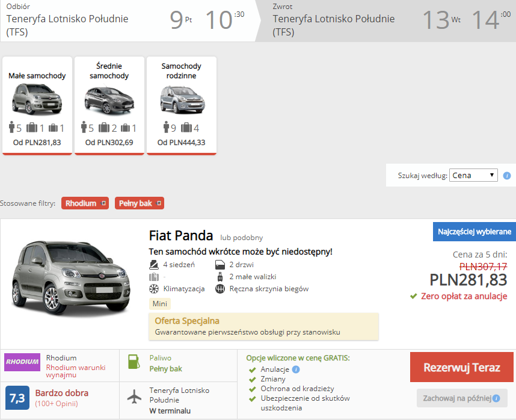Click the crossed-out price PLN307,17
Screen dimensions: 516x420
point(483,267)
